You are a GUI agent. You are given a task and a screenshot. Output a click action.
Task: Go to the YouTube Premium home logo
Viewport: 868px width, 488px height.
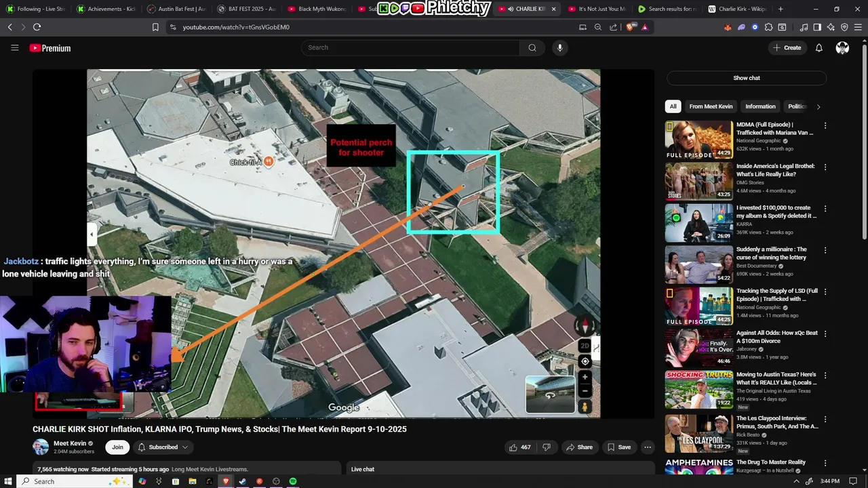[x=50, y=48]
